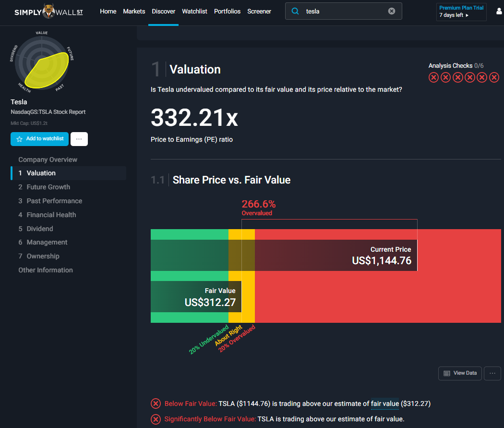Go to Financial Health section
This screenshot has height=428, width=504.
pyautogui.click(x=51, y=215)
